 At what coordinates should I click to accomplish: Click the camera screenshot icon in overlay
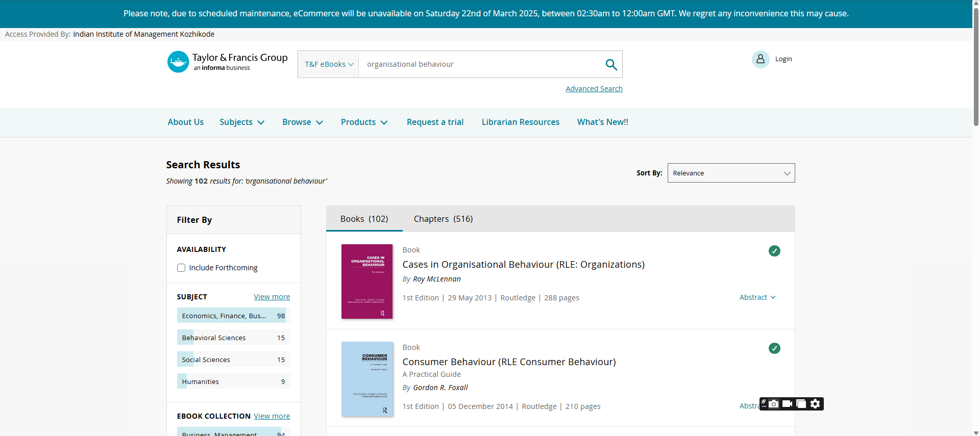click(x=774, y=404)
